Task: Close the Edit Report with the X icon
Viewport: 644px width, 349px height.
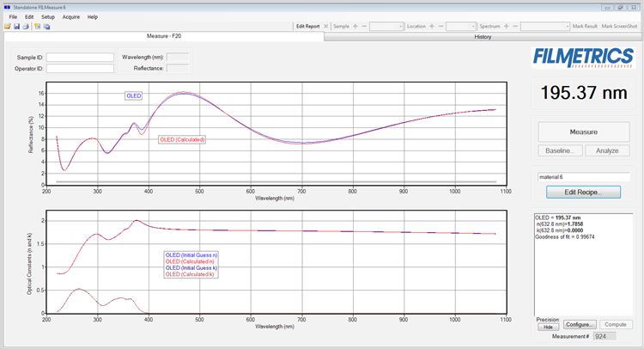Action: pyautogui.click(x=325, y=27)
